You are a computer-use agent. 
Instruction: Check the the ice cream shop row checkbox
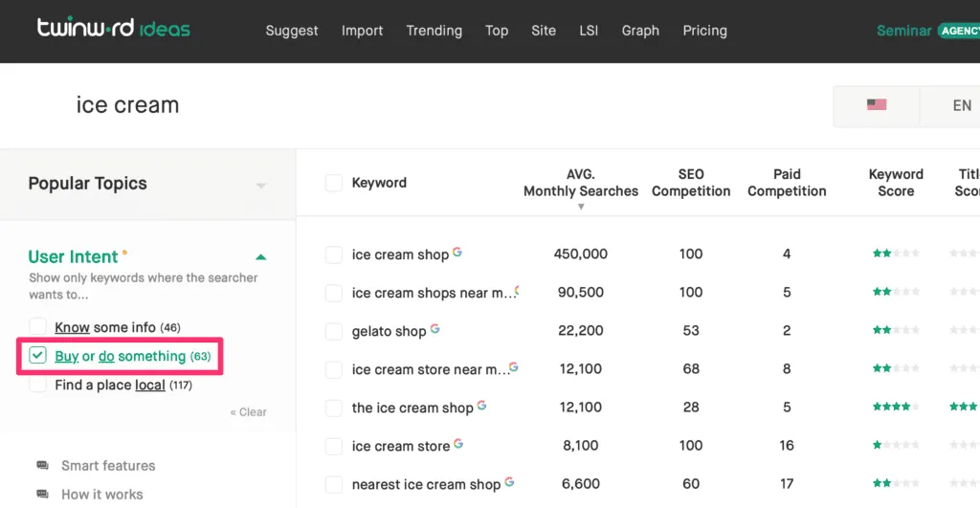(334, 408)
